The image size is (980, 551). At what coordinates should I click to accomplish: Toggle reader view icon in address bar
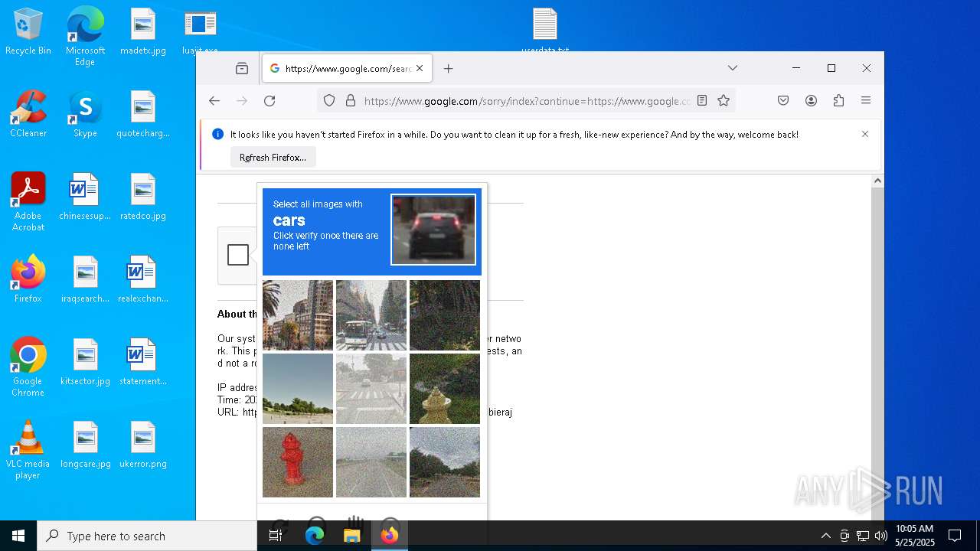pyautogui.click(x=702, y=100)
